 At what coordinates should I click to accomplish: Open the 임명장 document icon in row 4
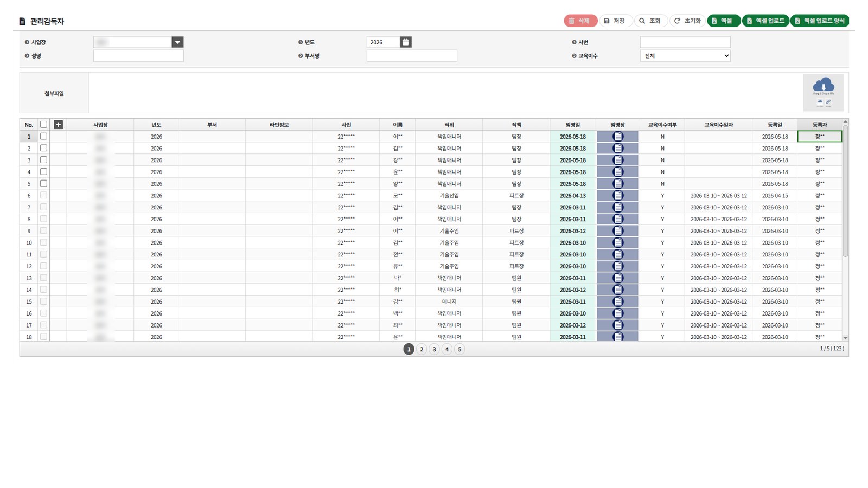pos(617,172)
